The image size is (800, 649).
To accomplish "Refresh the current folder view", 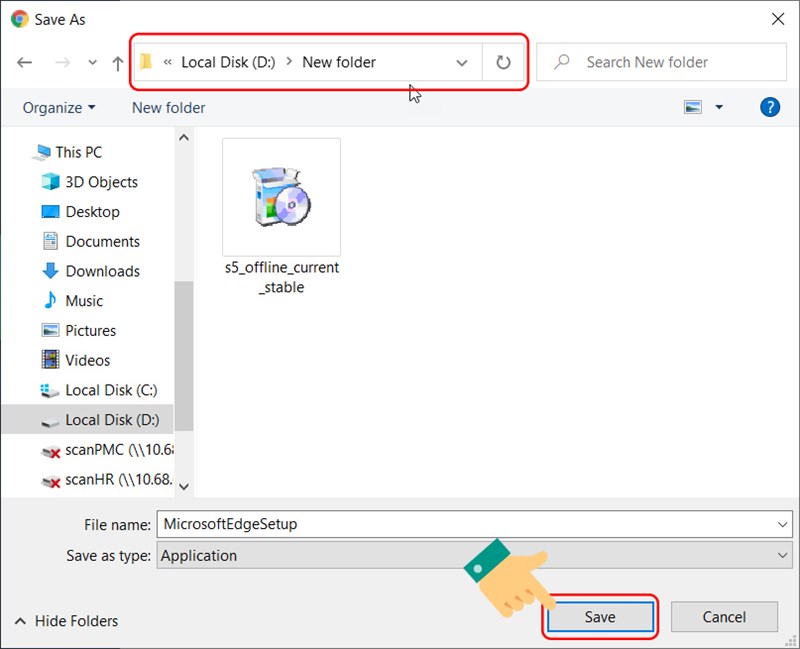I will [502, 62].
